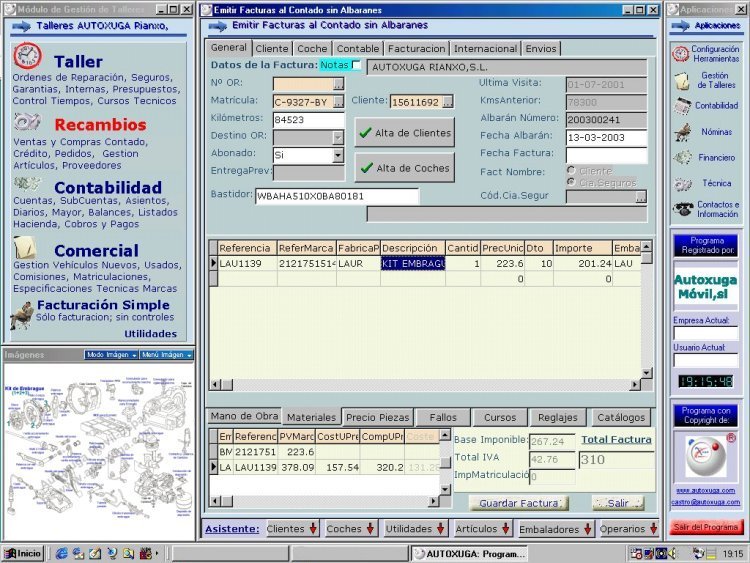Image resolution: width=750 pixels, height=563 pixels.
Task: Click the browse button next to Matrícula
Action: click(338, 102)
